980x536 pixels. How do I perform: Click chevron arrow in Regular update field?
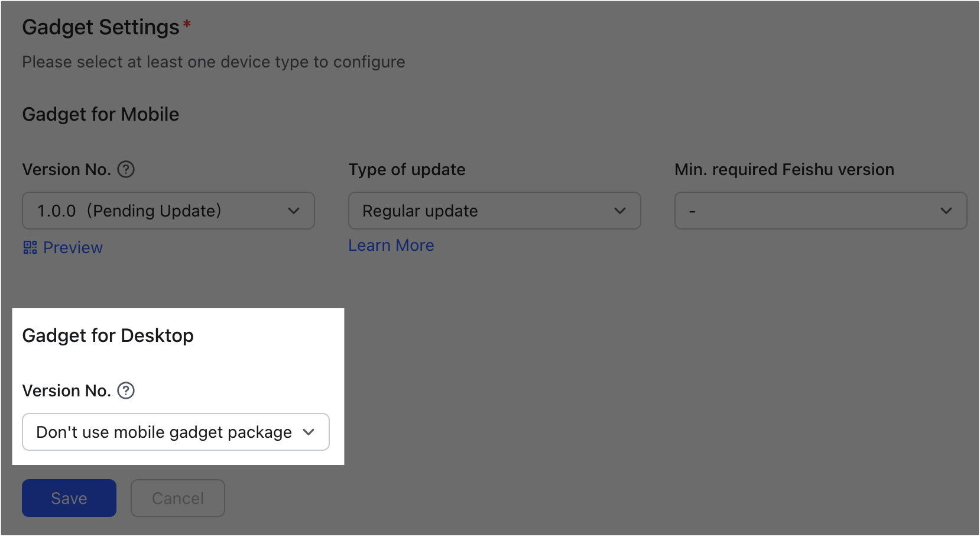[x=620, y=211]
